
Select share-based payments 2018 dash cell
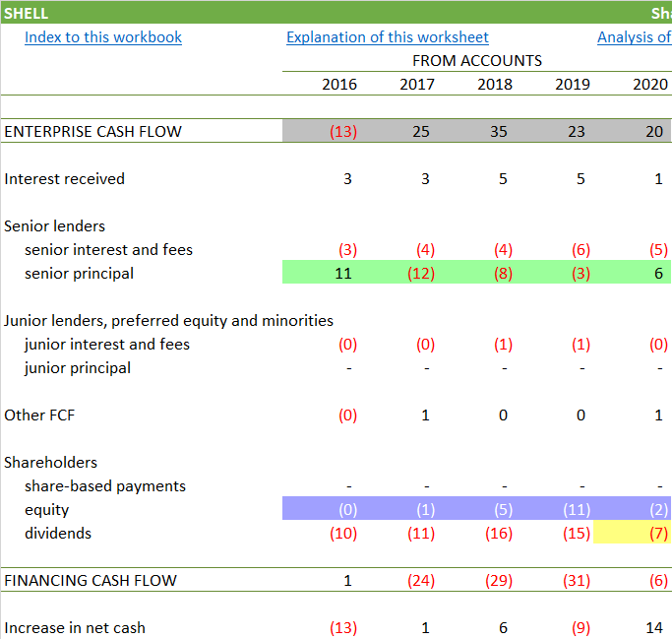tap(505, 486)
